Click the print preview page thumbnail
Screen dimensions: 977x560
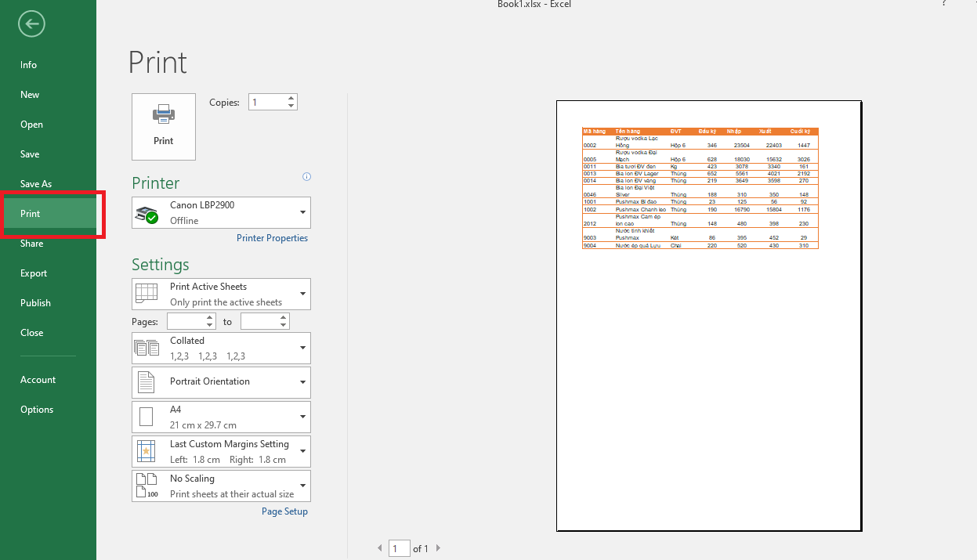709,316
